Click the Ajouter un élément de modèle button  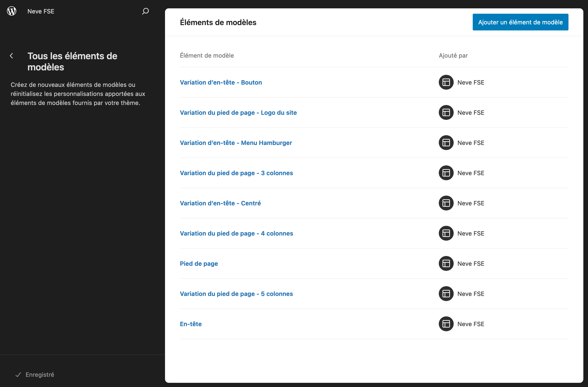520,22
